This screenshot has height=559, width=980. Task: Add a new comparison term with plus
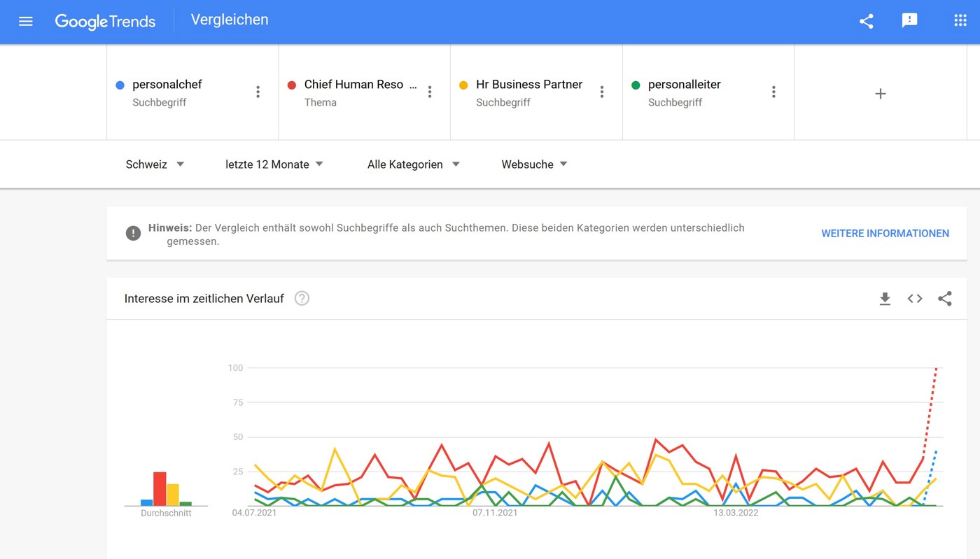click(881, 93)
